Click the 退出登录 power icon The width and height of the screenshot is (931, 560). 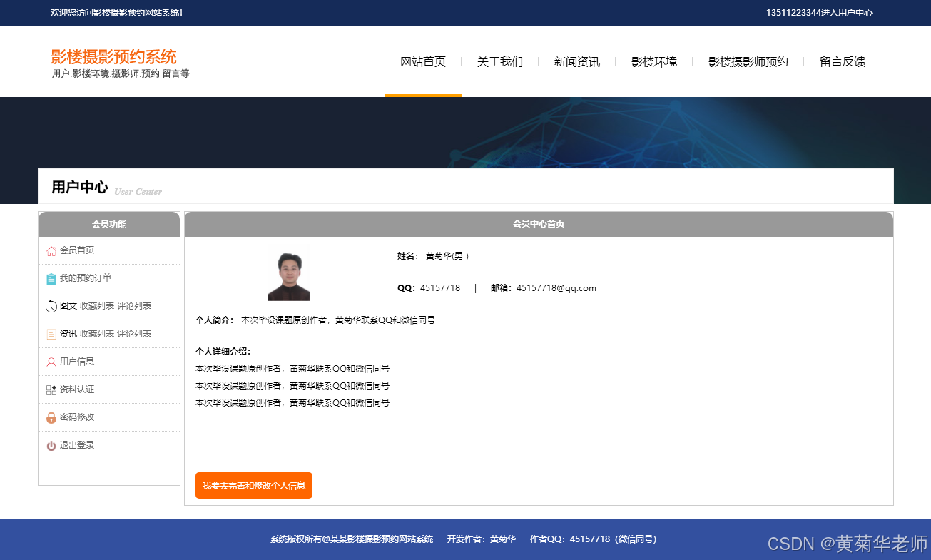[50, 444]
